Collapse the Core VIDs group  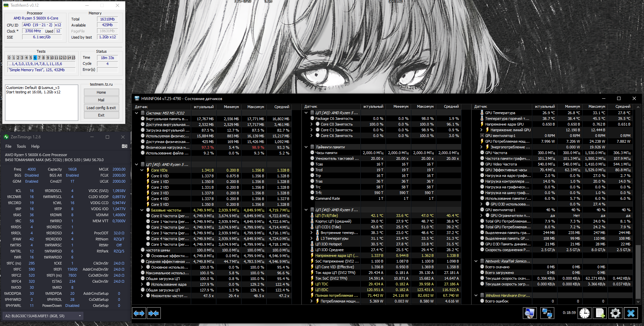(142, 170)
